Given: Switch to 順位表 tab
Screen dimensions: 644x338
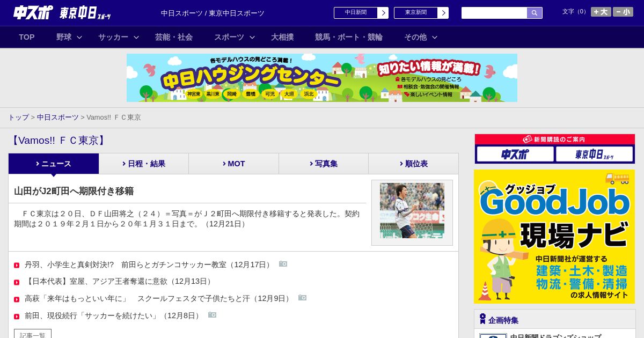Looking at the screenshot, I should 413,164.
